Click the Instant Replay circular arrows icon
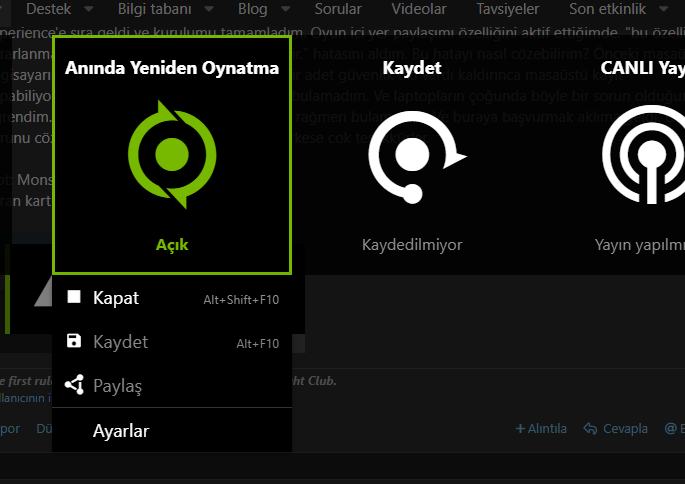The height and width of the screenshot is (484, 685). [172, 155]
